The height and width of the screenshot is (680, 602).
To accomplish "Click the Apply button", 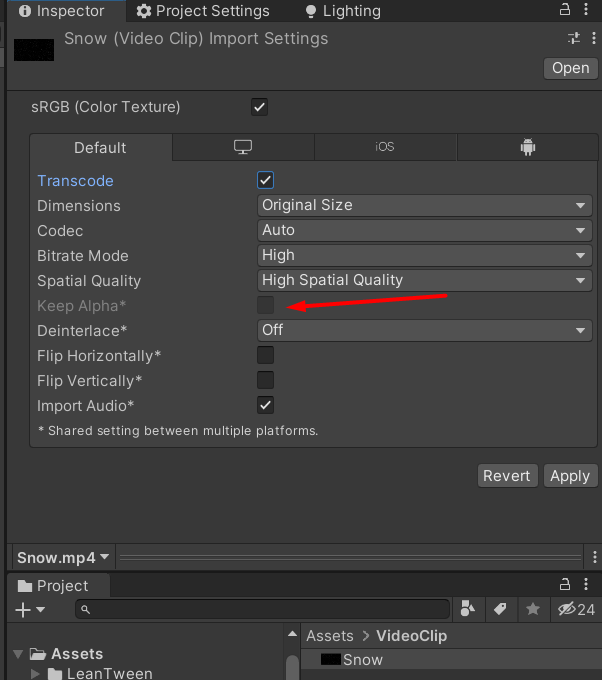I will point(570,476).
